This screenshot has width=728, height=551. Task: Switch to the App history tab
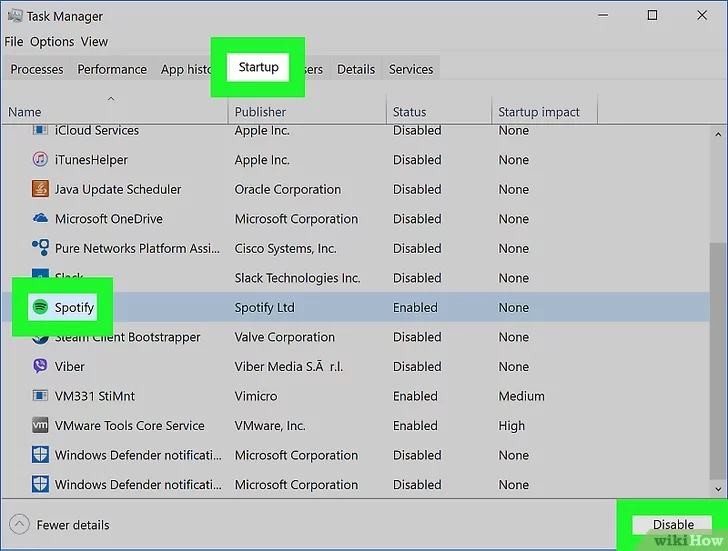[x=185, y=69]
